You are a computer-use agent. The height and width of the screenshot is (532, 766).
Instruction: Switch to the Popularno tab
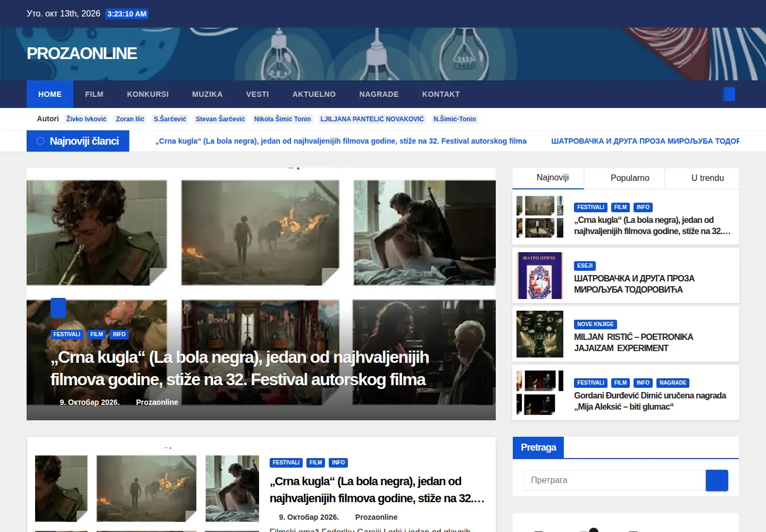[x=625, y=178]
